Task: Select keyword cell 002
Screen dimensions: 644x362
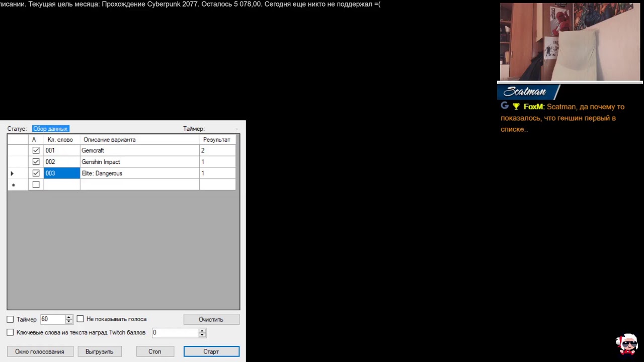Action: pos(62,162)
